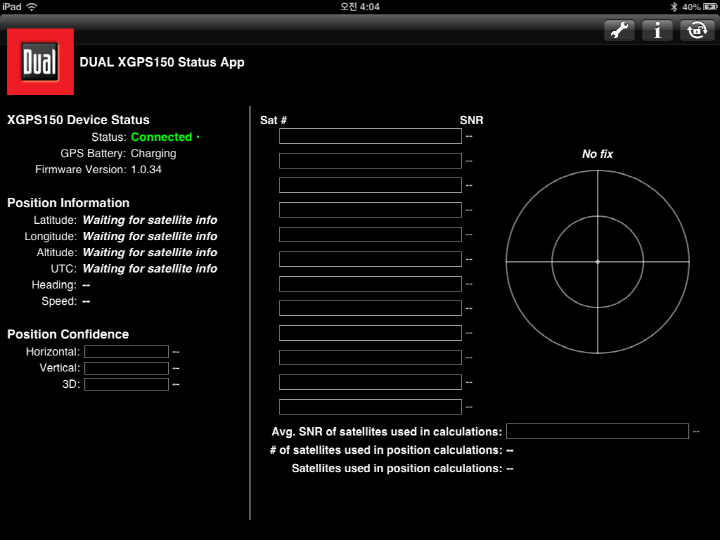
Task: Tap firmware version 1.0.34
Action: point(146,169)
